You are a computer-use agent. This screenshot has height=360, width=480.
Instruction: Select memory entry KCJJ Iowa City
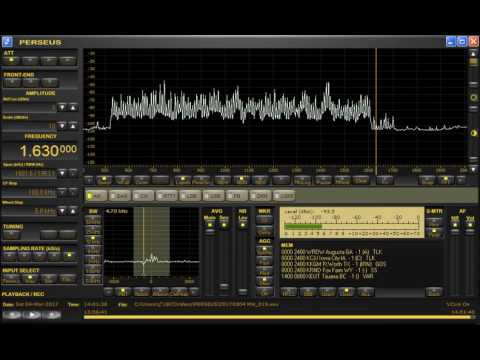point(328,258)
